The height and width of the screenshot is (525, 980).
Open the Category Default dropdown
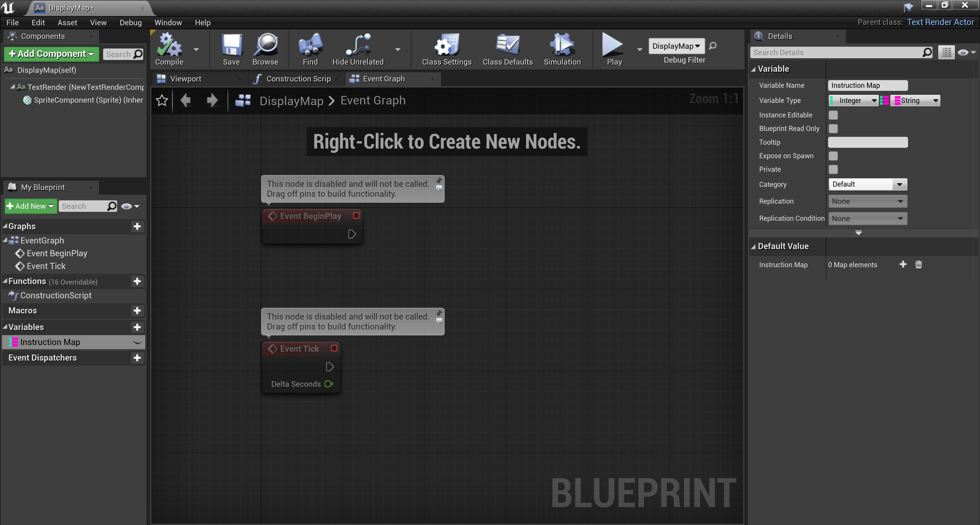[x=867, y=184]
